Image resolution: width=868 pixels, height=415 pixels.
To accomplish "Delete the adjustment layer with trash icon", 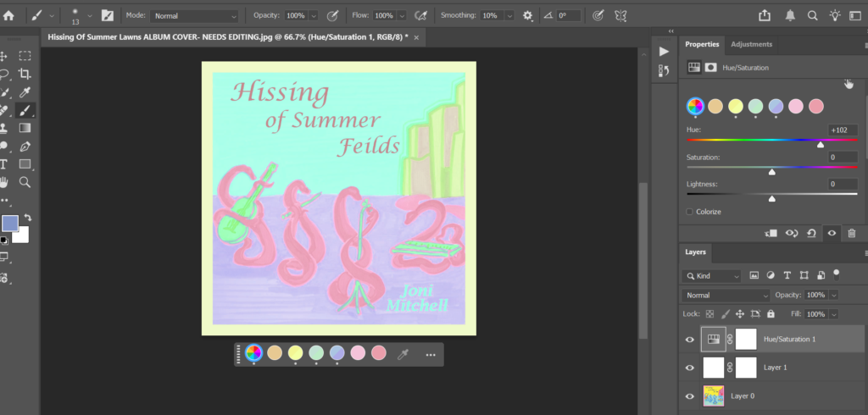I will [x=852, y=234].
